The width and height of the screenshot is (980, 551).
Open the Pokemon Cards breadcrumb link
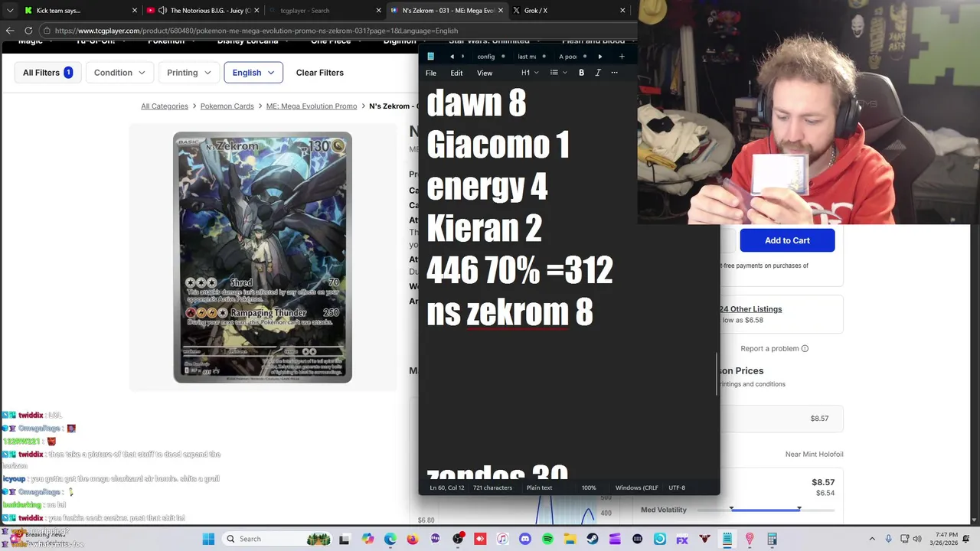point(227,106)
